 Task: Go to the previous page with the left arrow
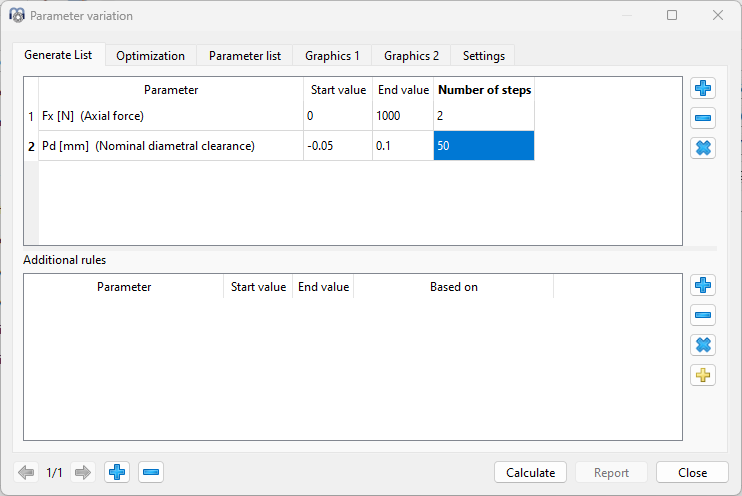26,472
